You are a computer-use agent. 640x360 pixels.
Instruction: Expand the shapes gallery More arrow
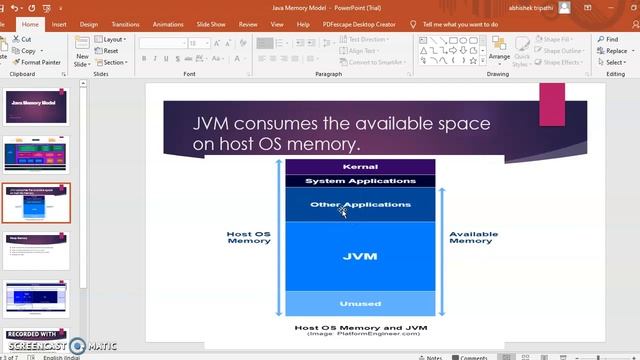(x=483, y=61)
